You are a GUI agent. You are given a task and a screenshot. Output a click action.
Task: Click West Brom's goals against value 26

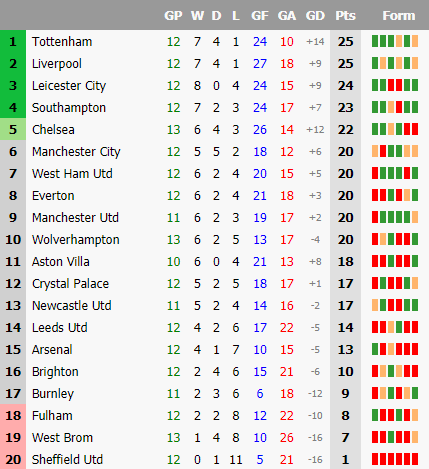point(287,438)
